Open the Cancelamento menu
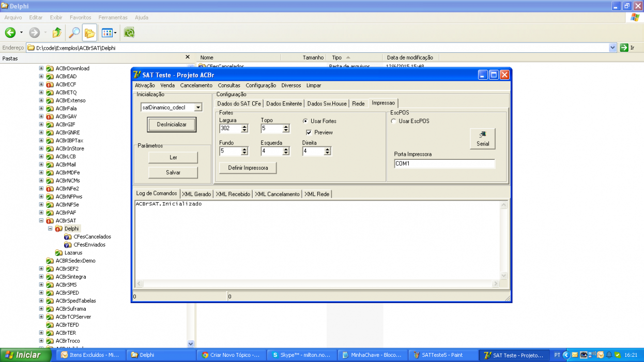Image resolution: width=644 pixels, height=362 pixels. 196,85
